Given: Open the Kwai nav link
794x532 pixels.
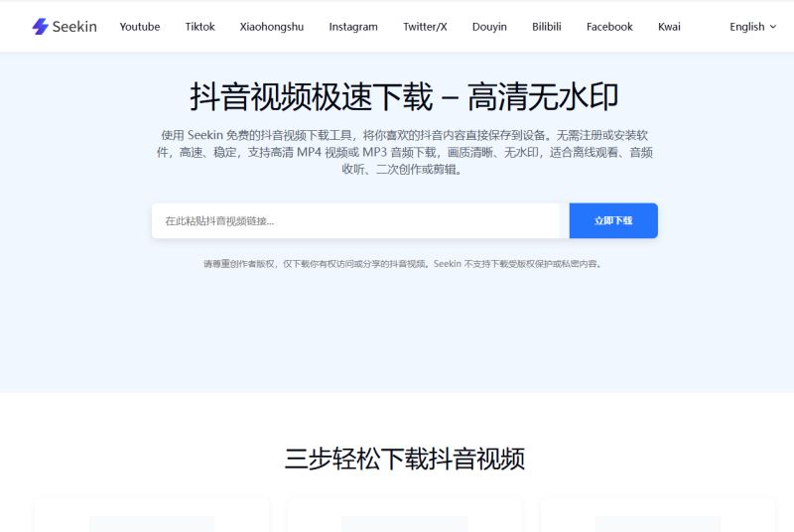Looking at the screenshot, I should [669, 27].
